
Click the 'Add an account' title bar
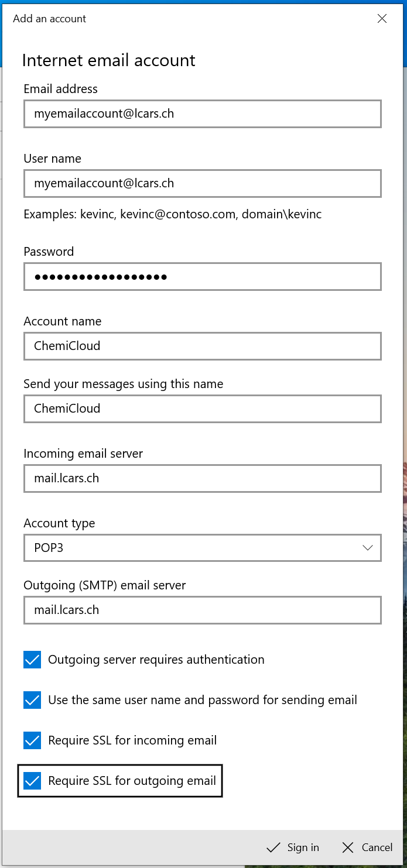click(176, 19)
